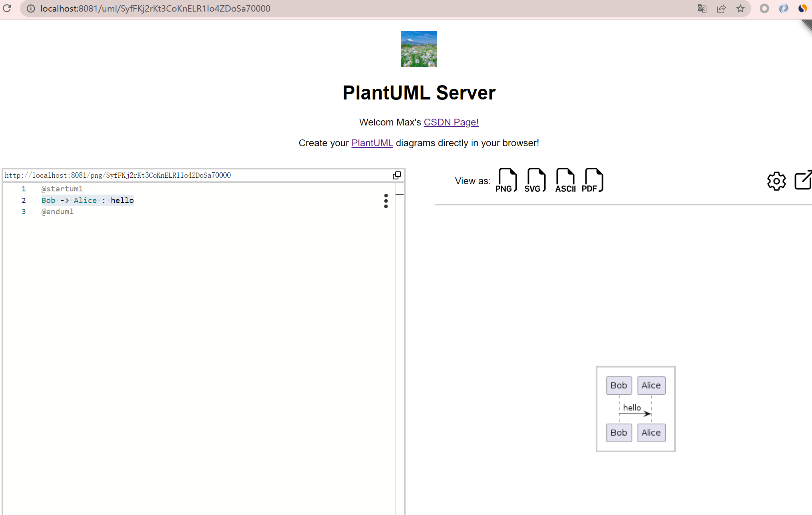The image size is (812, 515).
Task: Bookmark this PlantUML page
Action: tap(741, 8)
